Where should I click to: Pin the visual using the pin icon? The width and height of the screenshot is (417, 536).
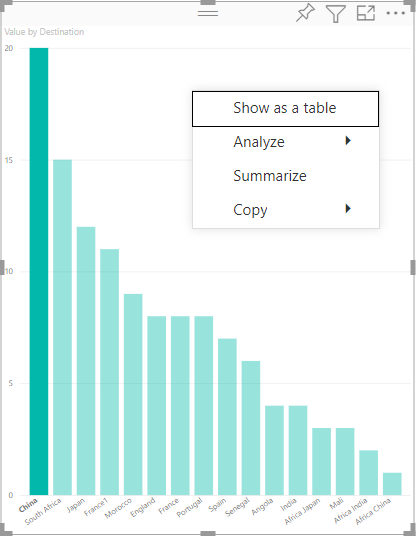click(x=305, y=13)
